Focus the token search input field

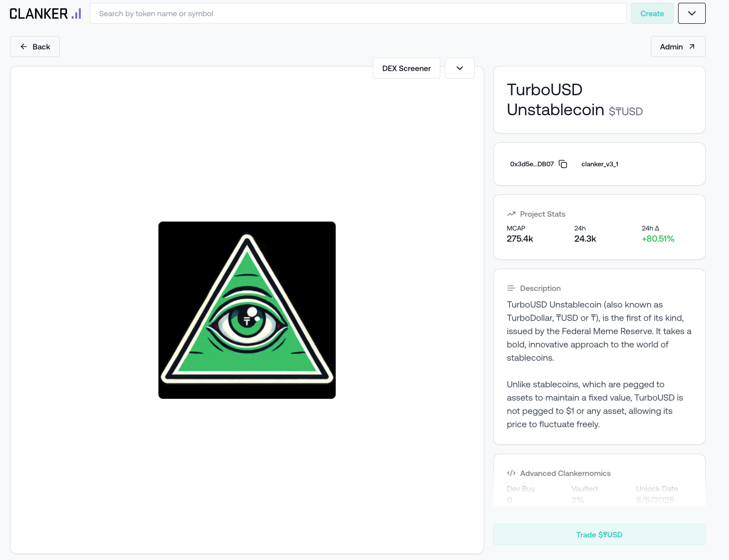point(357,13)
